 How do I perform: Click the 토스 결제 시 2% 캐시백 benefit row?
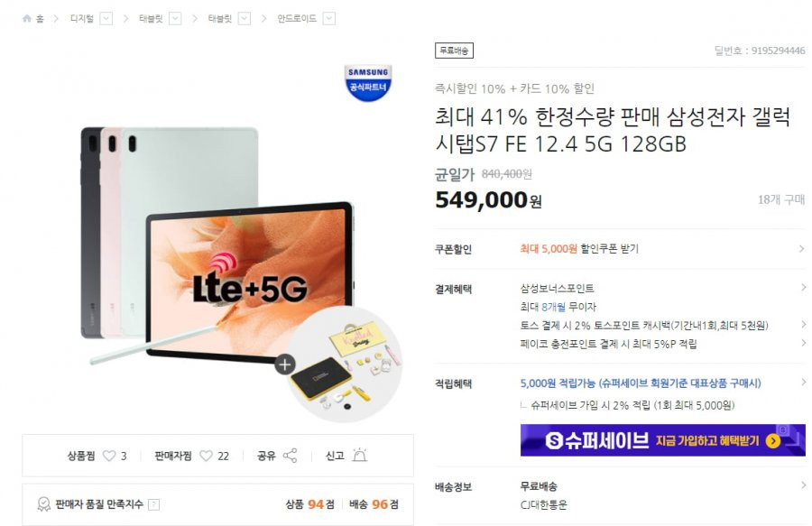pos(644,325)
